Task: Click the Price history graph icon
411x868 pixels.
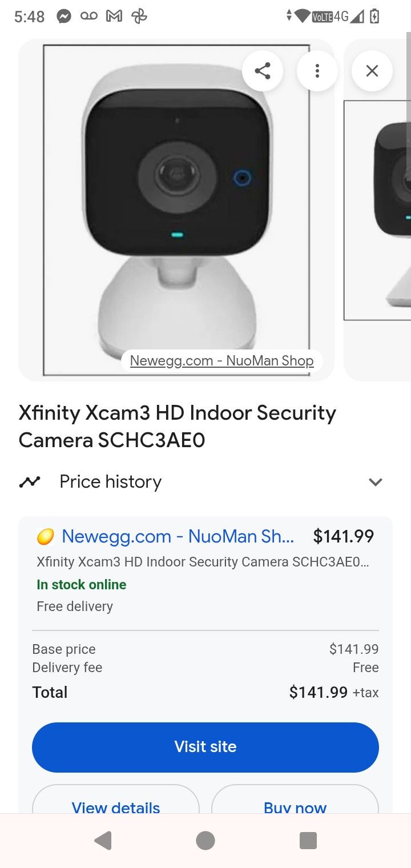Action: [30, 481]
